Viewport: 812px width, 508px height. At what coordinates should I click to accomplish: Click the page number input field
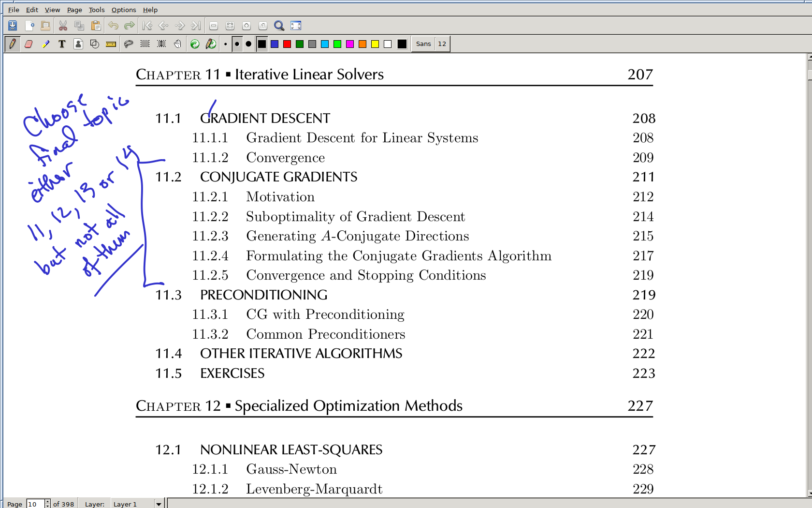point(35,504)
